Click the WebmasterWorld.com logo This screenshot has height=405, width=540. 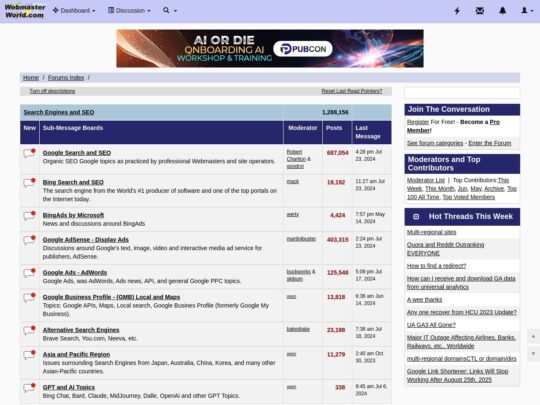25,11
